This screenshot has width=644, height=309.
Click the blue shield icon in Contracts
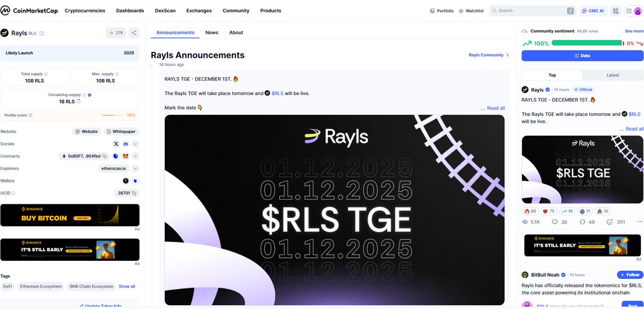pyautogui.click(x=116, y=156)
